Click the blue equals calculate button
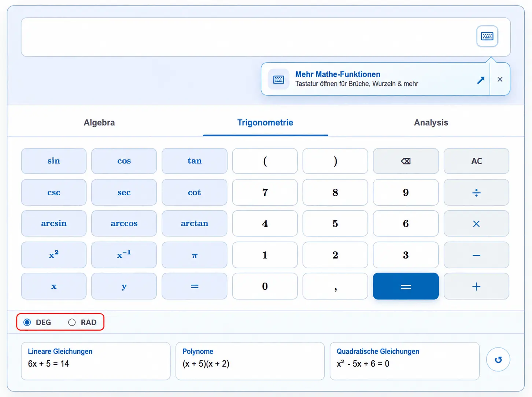Image resolution: width=532 pixels, height=397 pixels. coord(406,286)
